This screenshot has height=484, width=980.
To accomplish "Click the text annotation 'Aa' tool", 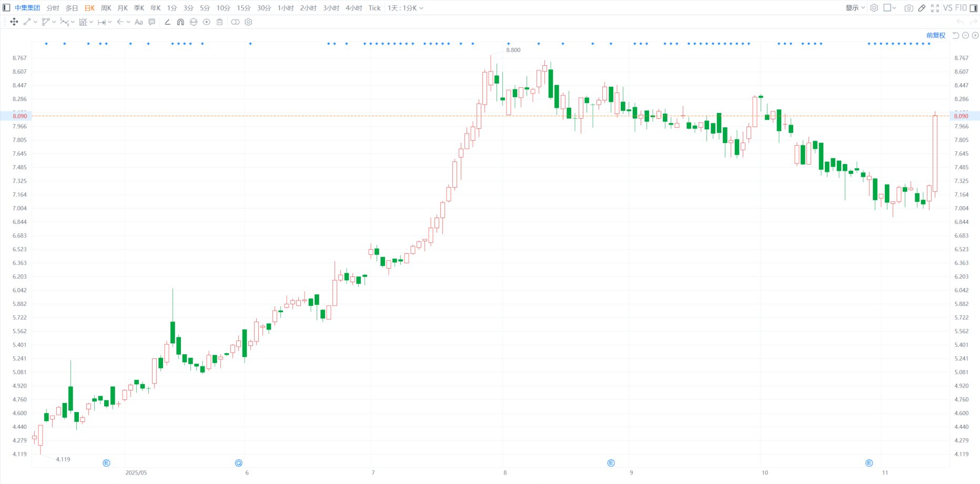I will pyautogui.click(x=139, y=22).
